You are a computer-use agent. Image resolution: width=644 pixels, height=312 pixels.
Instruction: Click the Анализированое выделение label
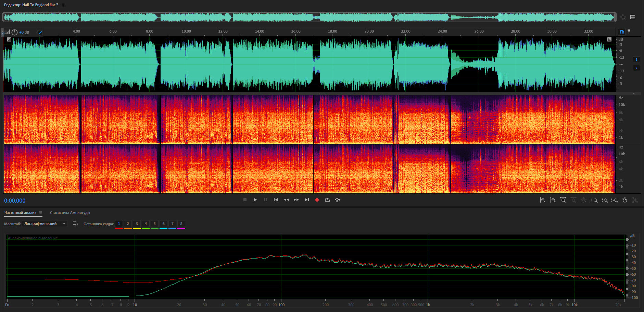[33, 238]
